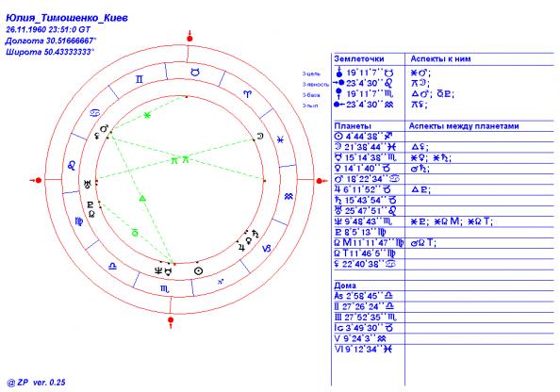
Task: Click the Sun glyph inside the chart
Action: 199,271
